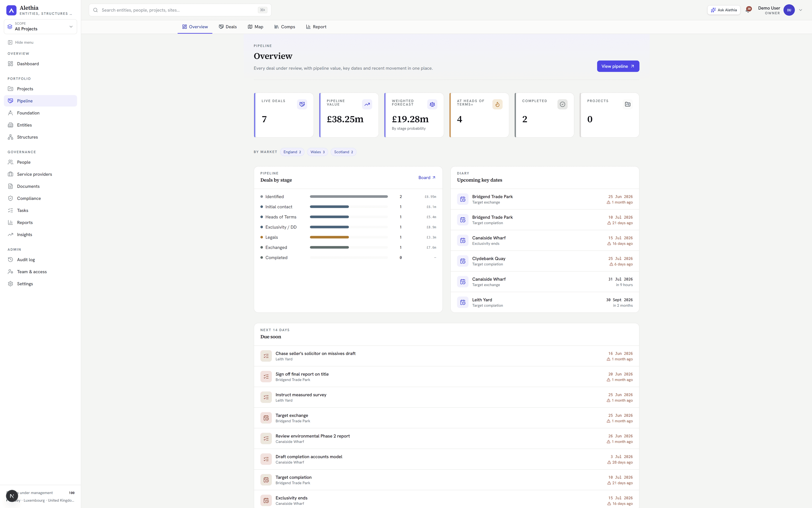
Task: Hide the sidebar menu
Action: point(21,42)
